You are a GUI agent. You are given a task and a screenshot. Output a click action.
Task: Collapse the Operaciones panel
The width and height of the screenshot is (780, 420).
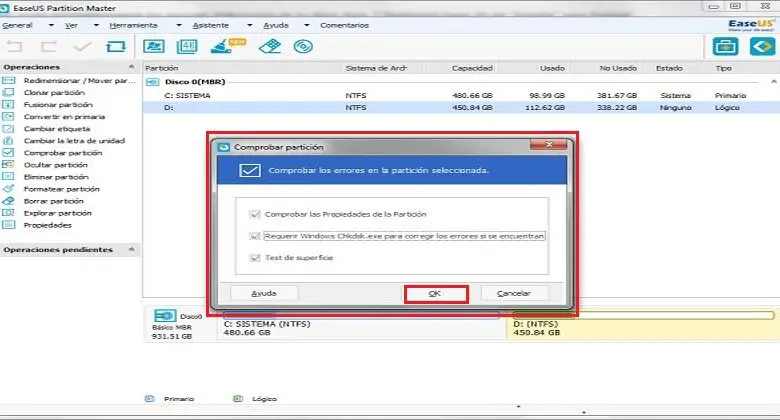131,67
